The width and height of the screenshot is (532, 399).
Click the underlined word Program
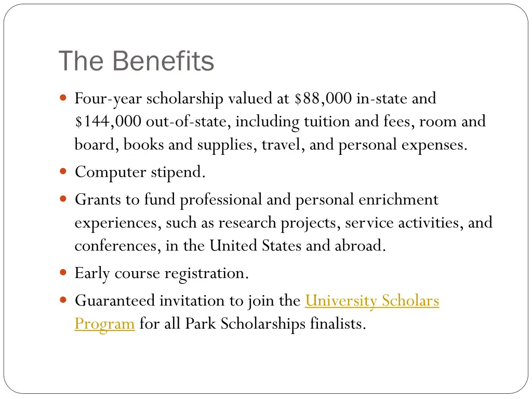pos(105,324)
